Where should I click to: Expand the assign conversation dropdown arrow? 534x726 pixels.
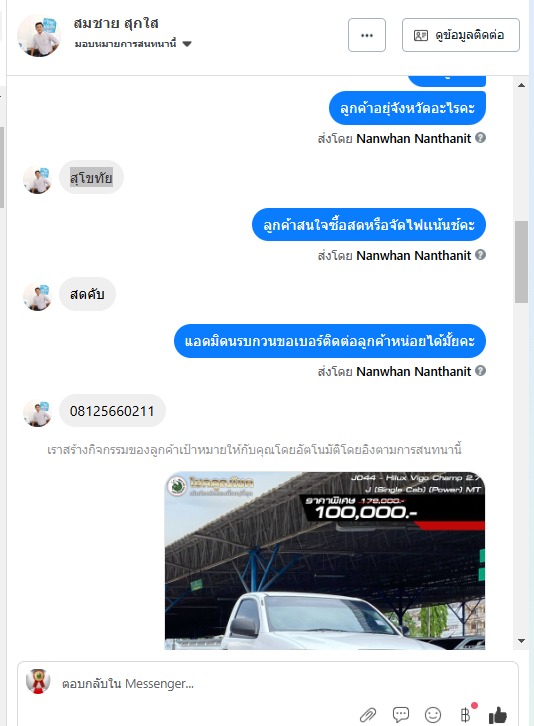tap(187, 44)
